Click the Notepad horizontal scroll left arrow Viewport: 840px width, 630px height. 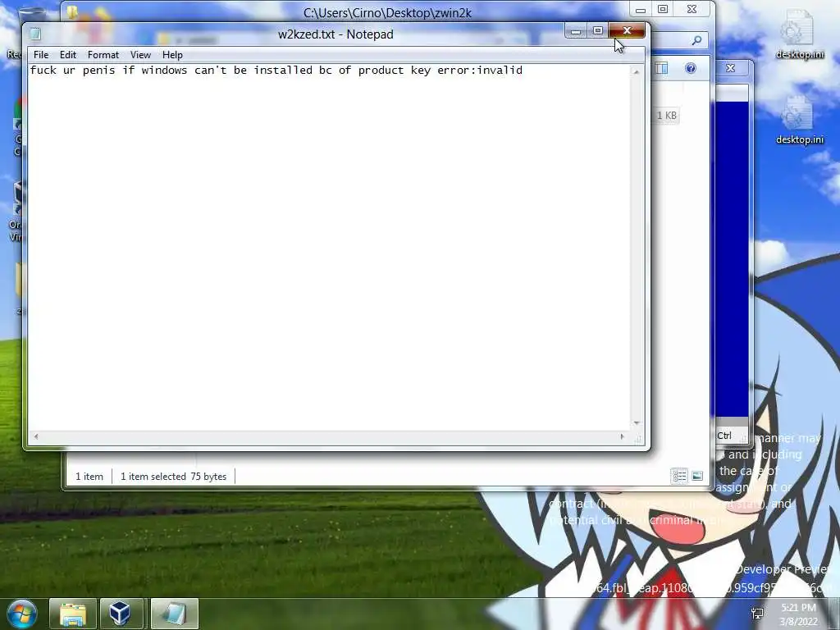36,436
